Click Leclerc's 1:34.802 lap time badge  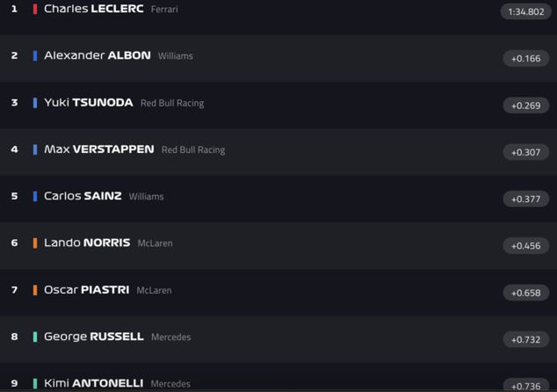(x=525, y=11)
